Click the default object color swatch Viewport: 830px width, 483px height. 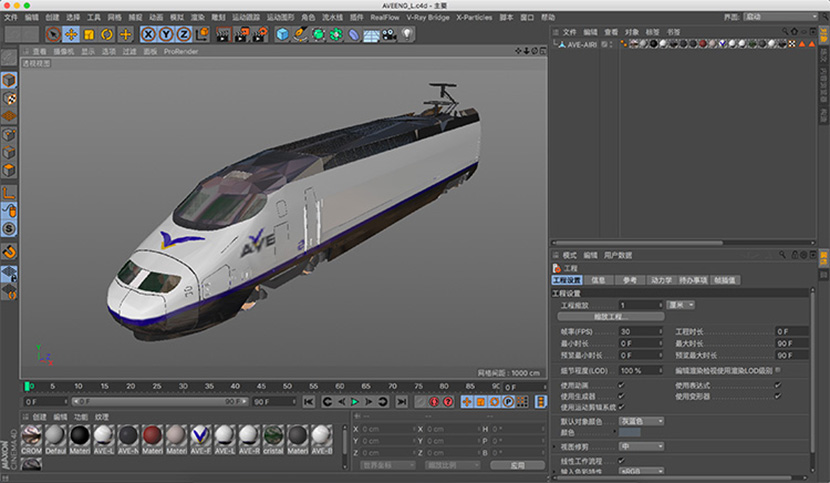point(630,433)
